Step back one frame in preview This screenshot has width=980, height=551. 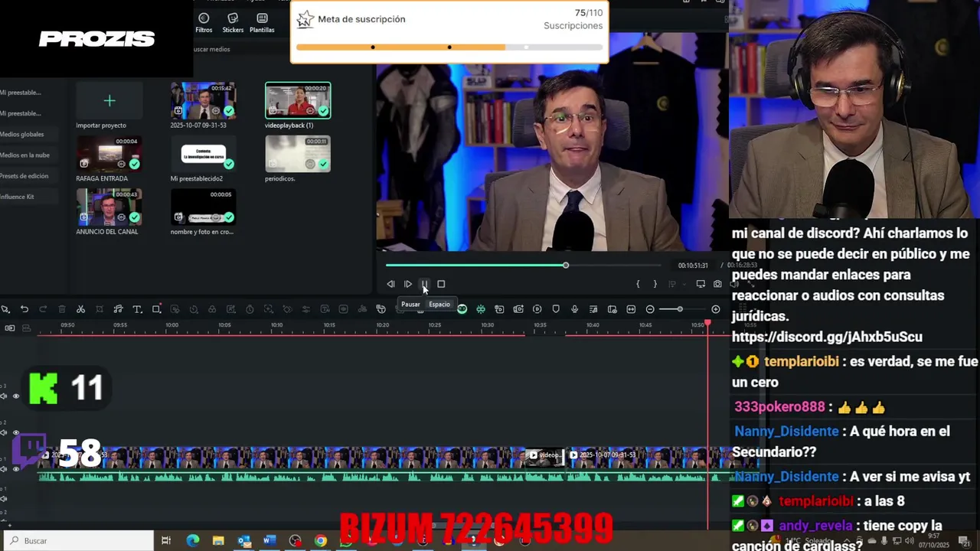point(390,284)
